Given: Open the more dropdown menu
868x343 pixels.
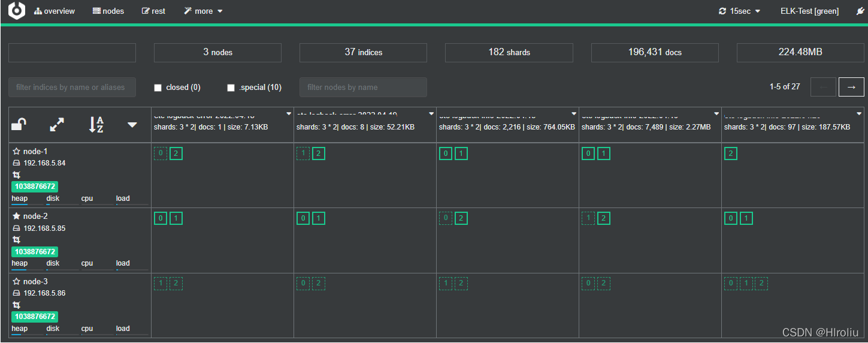Looking at the screenshot, I should 203,11.
